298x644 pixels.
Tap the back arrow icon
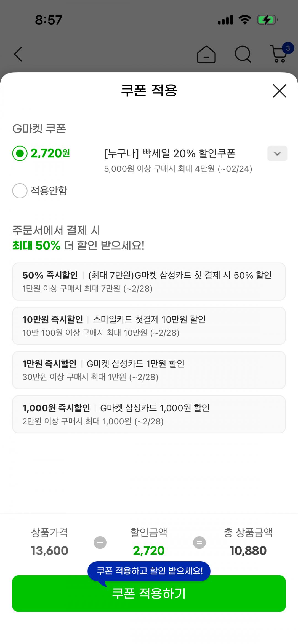[18, 54]
